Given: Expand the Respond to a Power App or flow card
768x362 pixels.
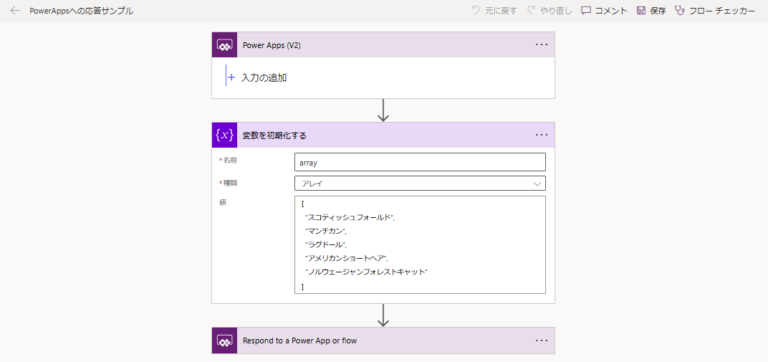Looking at the screenshot, I should pos(383,340).
